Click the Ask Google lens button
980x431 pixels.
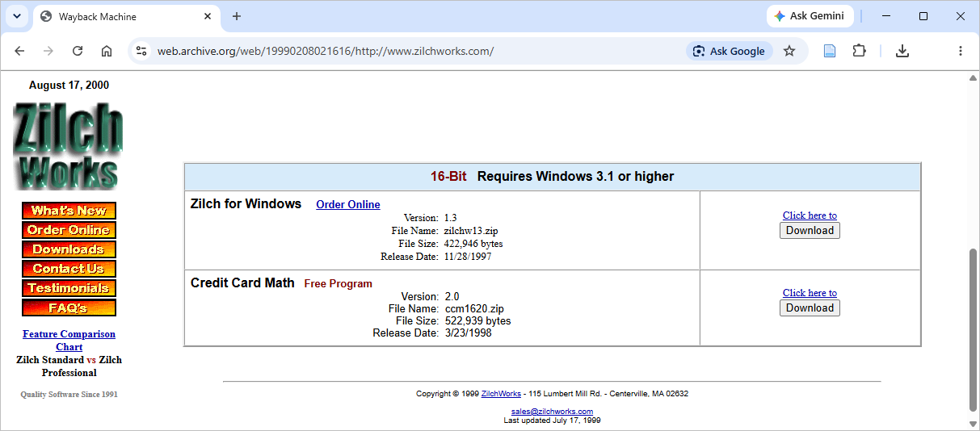pyautogui.click(x=730, y=51)
